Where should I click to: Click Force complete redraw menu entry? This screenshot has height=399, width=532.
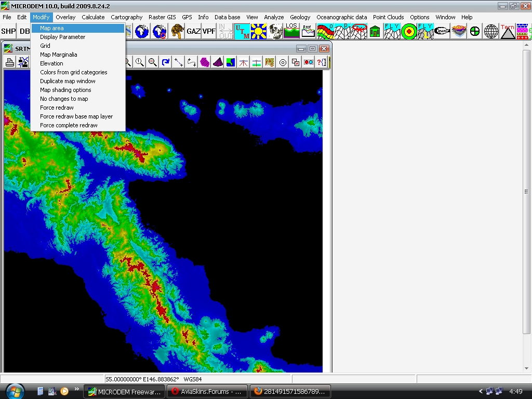(x=69, y=125)
